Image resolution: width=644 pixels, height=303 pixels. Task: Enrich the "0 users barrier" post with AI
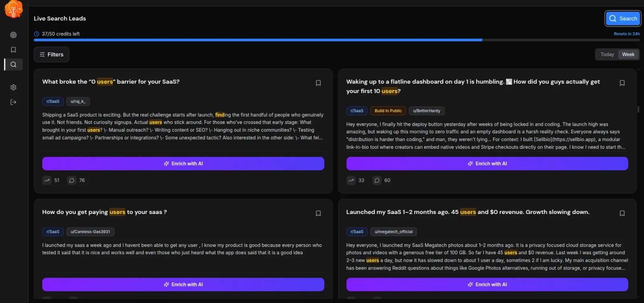[183, 164]
